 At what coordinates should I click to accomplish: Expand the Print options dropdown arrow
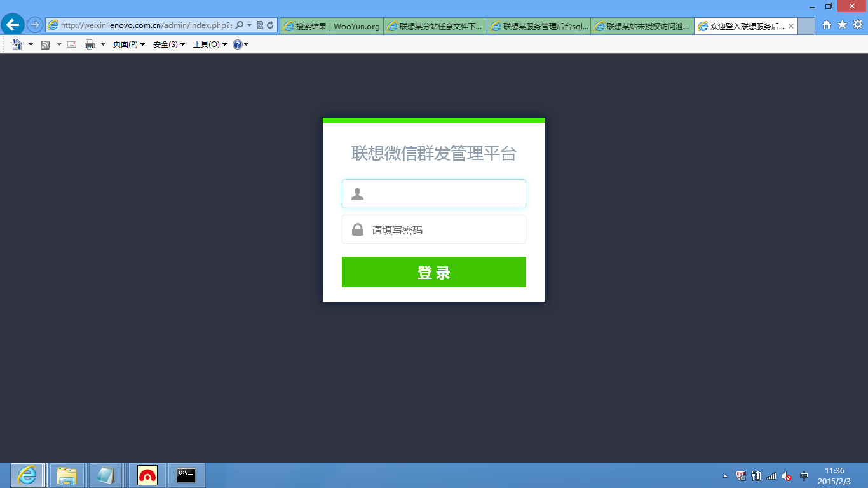(103, 44)
